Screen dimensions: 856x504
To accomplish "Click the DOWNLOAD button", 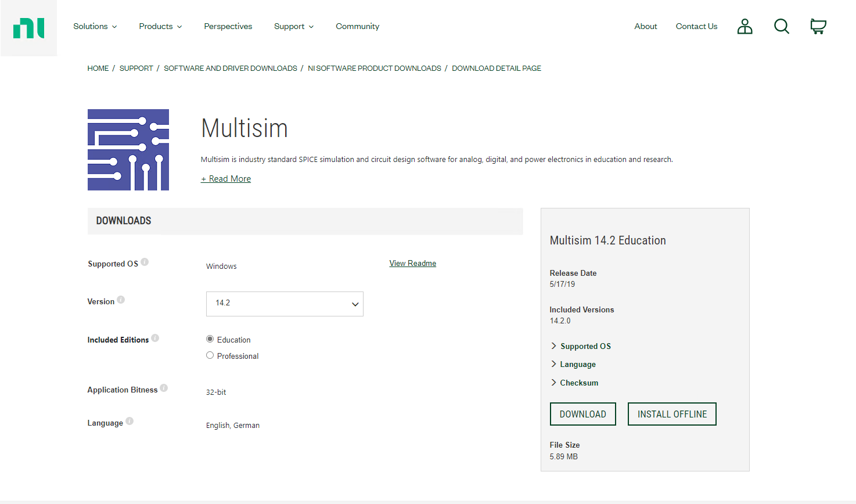I will (x=583, y=414).
